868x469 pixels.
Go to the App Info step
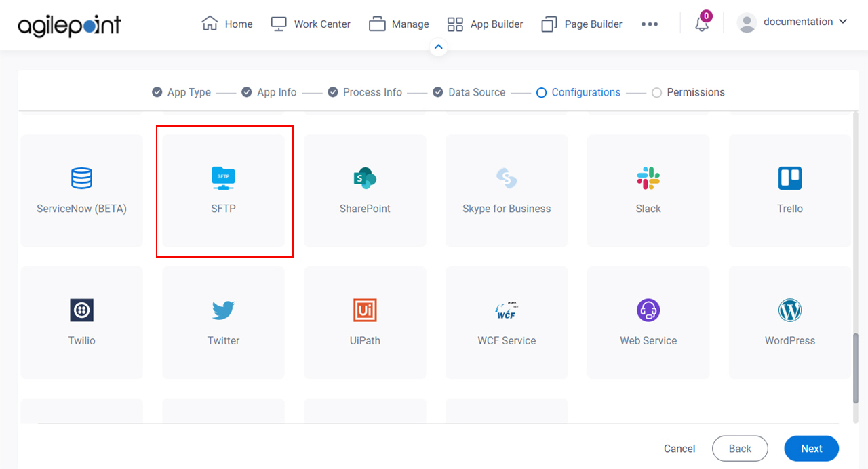[269, 92]
